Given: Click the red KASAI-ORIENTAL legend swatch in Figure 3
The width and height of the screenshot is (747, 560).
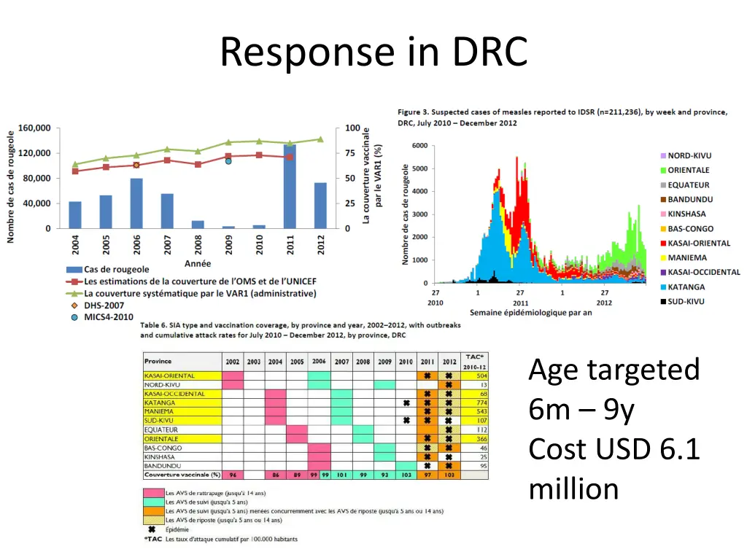Looking at the screenshot, I should (663, 244).
